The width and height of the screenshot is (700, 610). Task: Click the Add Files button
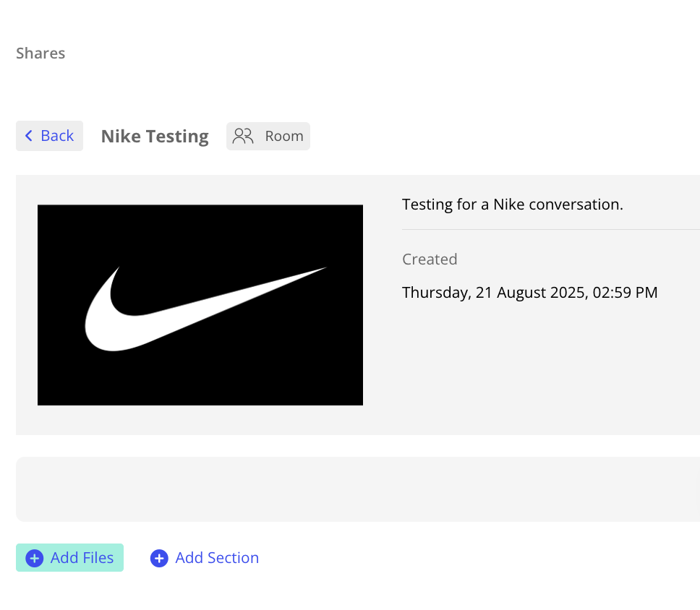pos(69,557)
